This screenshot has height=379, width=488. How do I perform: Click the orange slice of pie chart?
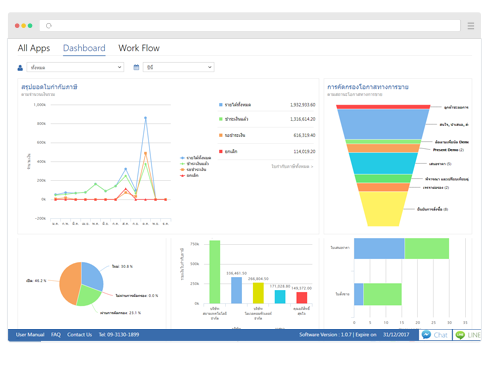click(69, 283)
